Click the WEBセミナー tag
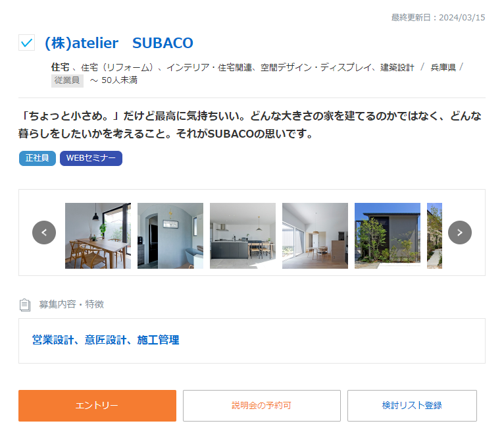504x440 pixels. 91,159
